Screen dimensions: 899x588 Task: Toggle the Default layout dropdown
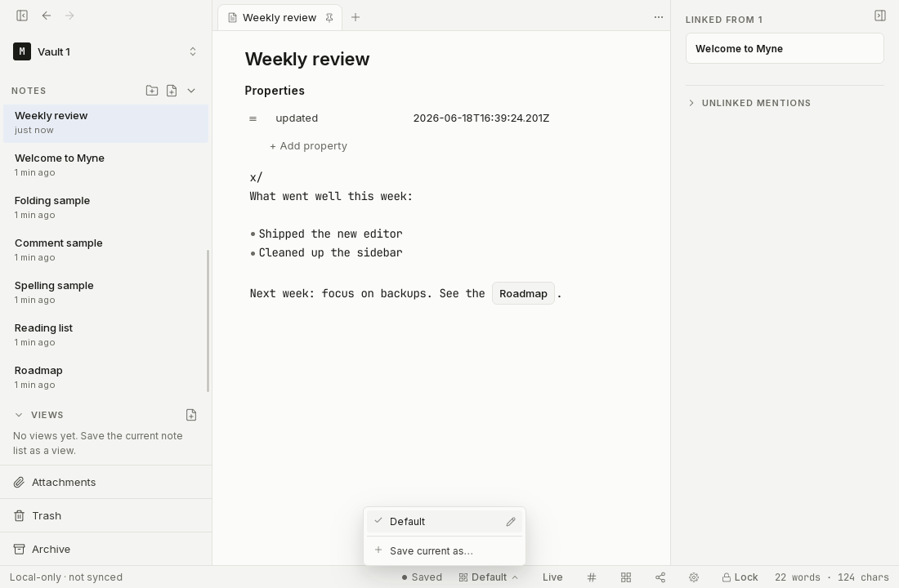tap(488, 577)
